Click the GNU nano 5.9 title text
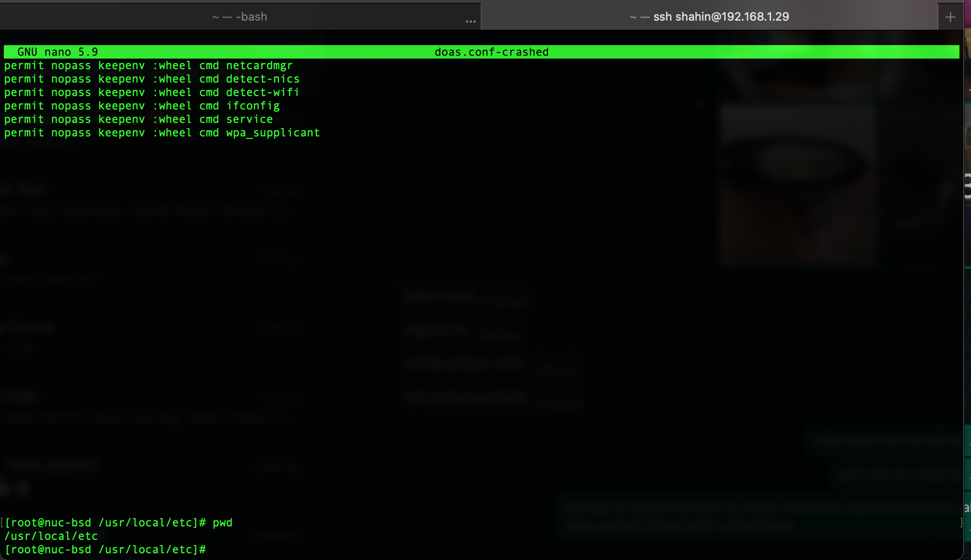This screenshot has width=971, height=560. [57, 52]
